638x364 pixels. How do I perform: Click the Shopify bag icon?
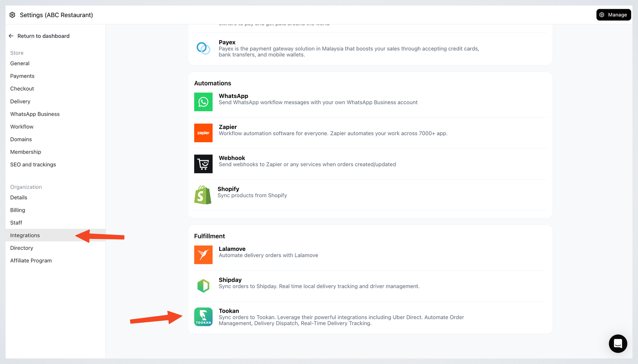203,195
